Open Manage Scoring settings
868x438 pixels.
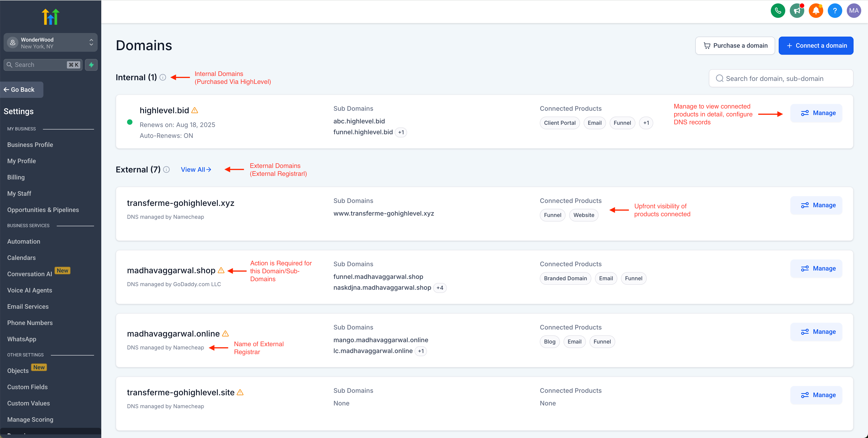tap(30, 419)
